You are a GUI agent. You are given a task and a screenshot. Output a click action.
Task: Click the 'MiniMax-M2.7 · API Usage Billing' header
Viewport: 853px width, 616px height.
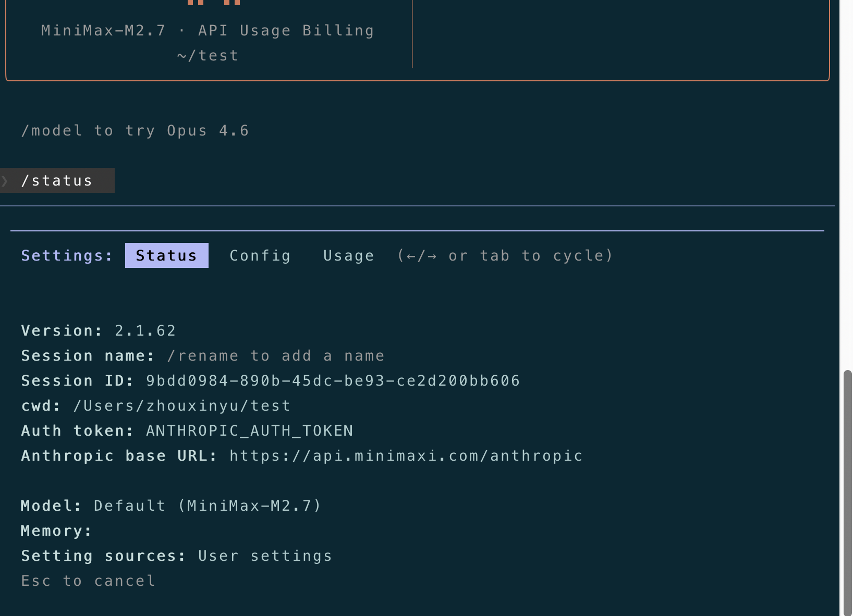208,30
